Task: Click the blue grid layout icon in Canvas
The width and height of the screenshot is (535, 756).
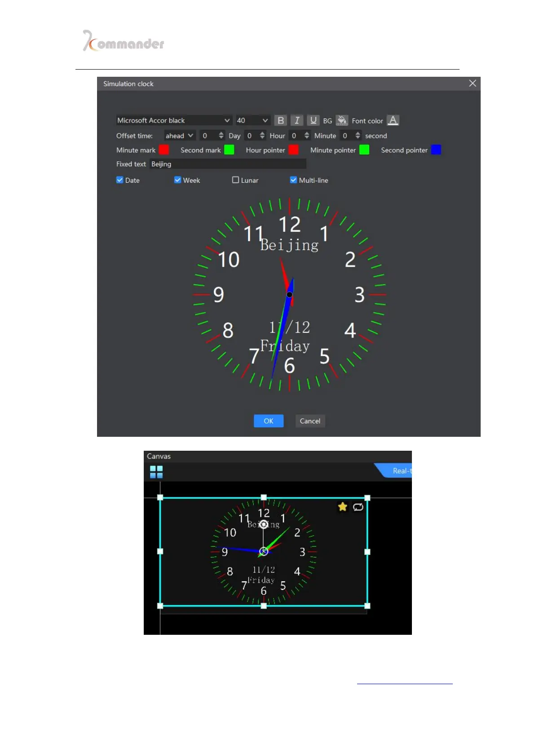Action: [x=156, y=472]
